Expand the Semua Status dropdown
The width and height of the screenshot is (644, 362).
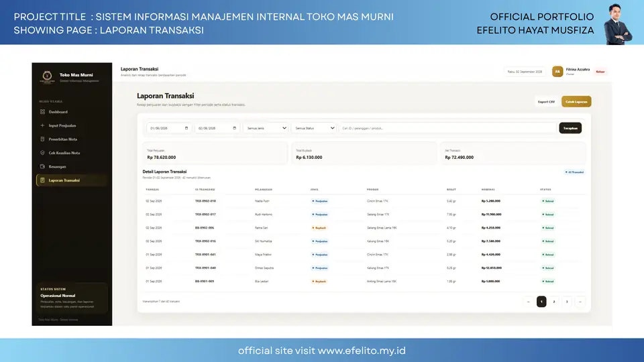[x=314, y=128]
